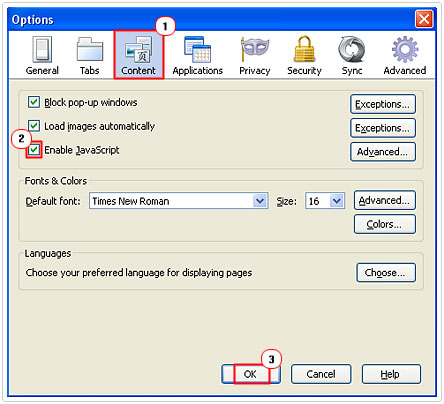Uncheck Load images automatically

click(34, 126)
